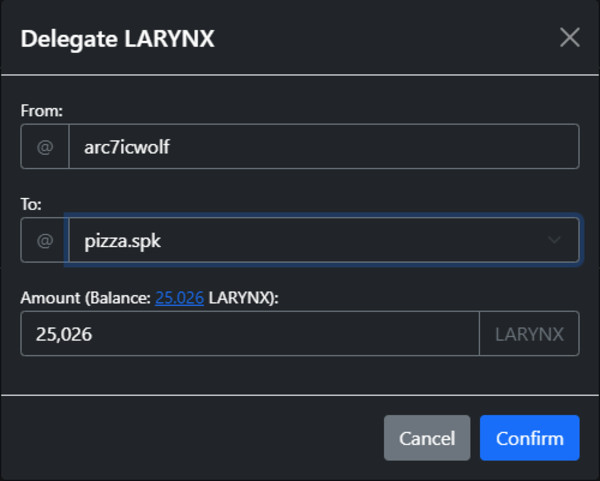Close the Delegate LARYNX dialog with X

click(570, 38)
